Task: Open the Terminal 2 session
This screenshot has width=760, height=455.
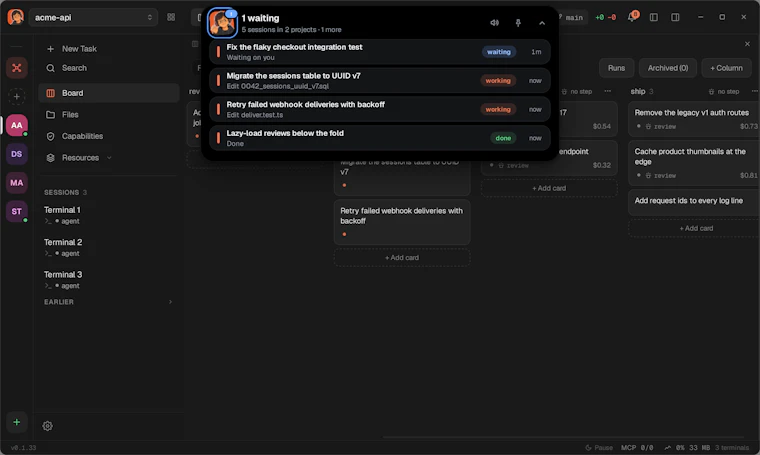Action: tap(109, 247)
